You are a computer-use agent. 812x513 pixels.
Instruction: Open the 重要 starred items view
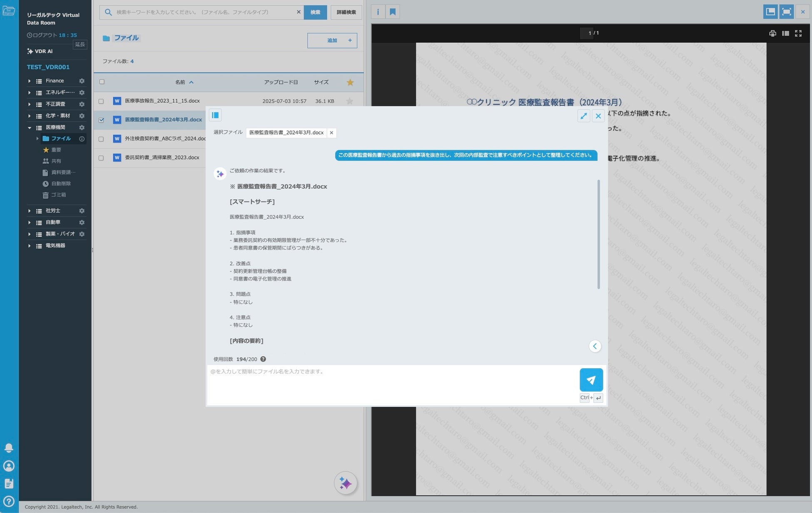point(56,150)
